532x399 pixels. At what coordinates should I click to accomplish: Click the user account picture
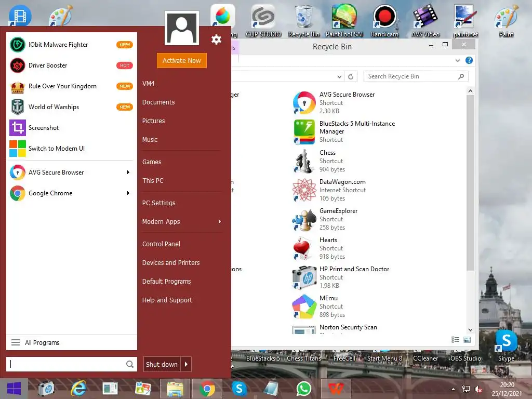coord(182,28)
